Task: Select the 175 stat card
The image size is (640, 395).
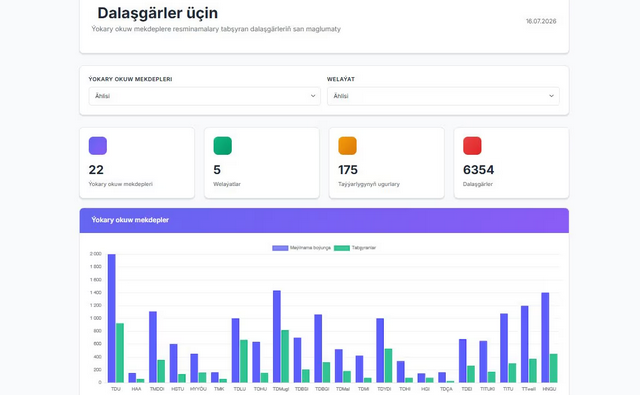Action: coord(387,163)
